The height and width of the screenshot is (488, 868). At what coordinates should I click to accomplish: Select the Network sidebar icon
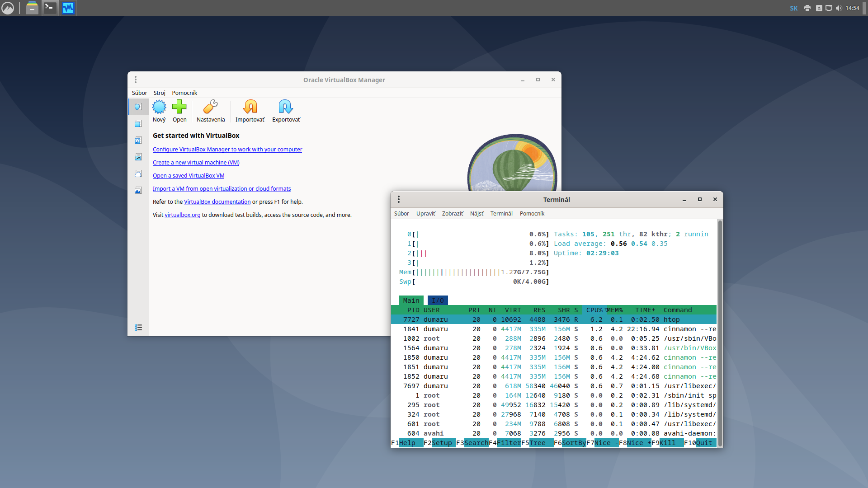tap(138, 157)
